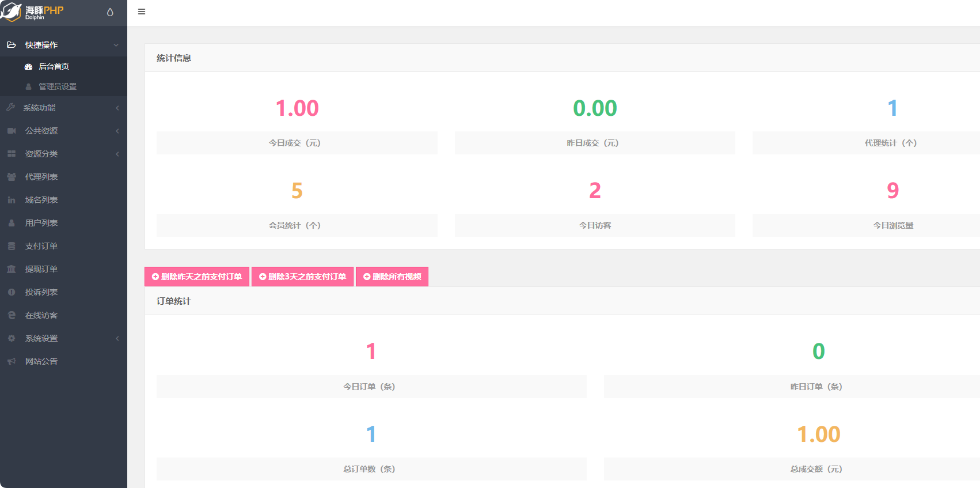
Task: Expand the 系统功能 submenu arrow
Action: point(117,108)
